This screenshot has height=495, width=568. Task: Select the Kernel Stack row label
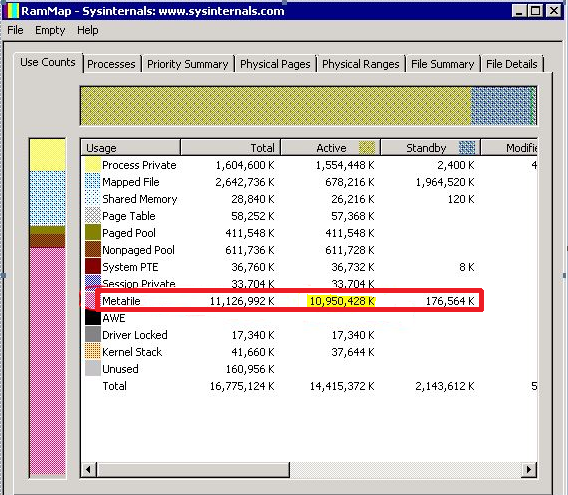pyautogui.click(x=132, y=352)
